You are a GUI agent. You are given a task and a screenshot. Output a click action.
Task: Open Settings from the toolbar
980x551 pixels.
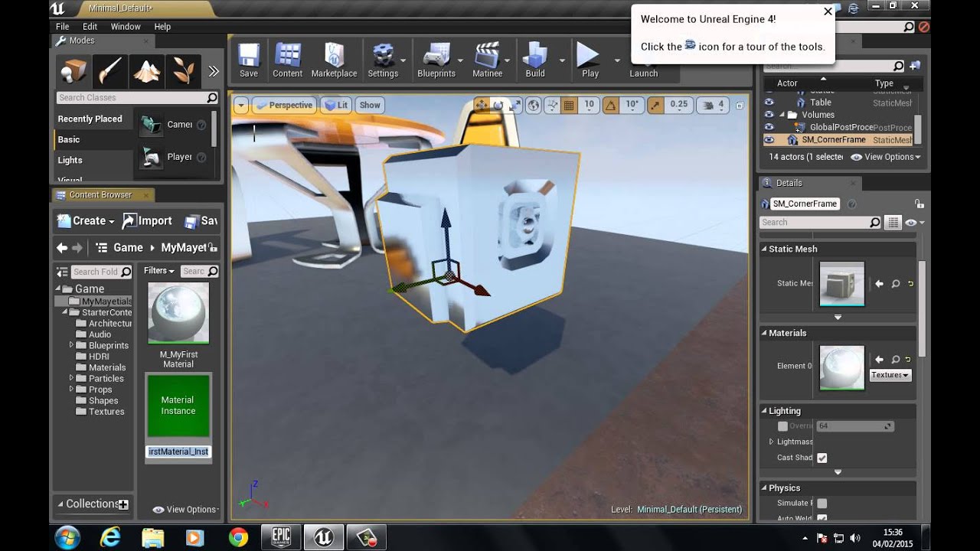383,60
